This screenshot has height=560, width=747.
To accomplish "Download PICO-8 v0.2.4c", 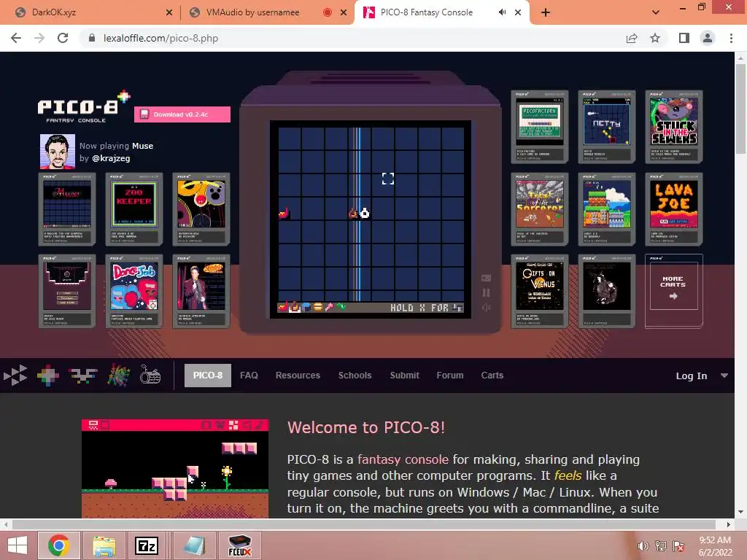I will point(182,114).
